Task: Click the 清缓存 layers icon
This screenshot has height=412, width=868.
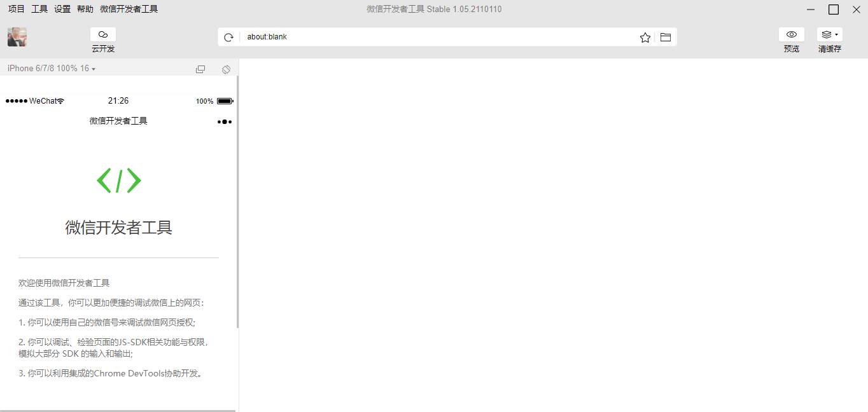Action: click(x=827, y=34)
